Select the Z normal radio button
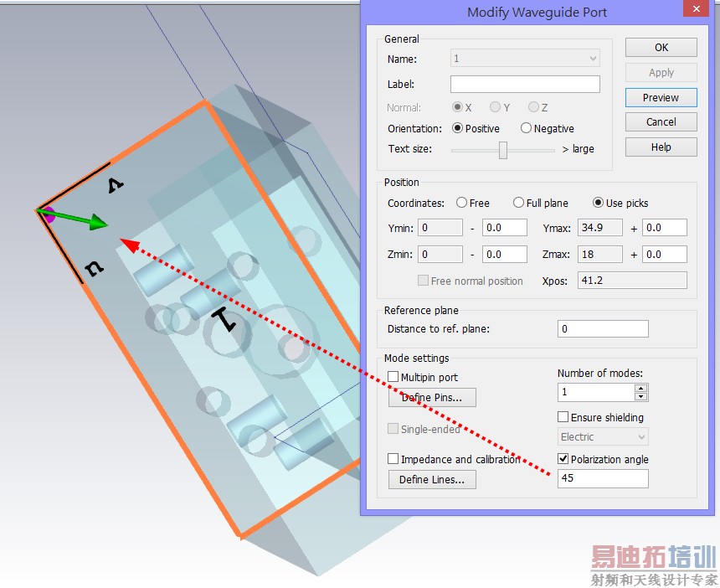Screen dimensions: 720x588 pyautogui.click(x=533, y=107)
